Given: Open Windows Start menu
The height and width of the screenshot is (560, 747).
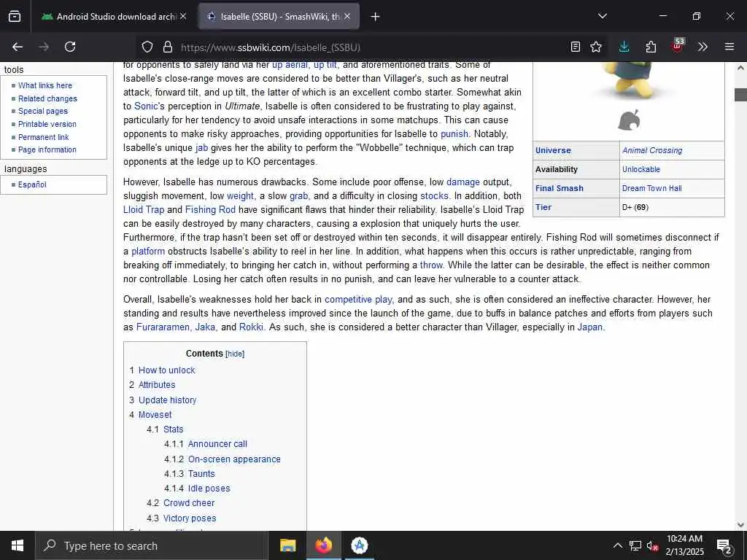Looking at the screenshot, I should click(18, 545).
